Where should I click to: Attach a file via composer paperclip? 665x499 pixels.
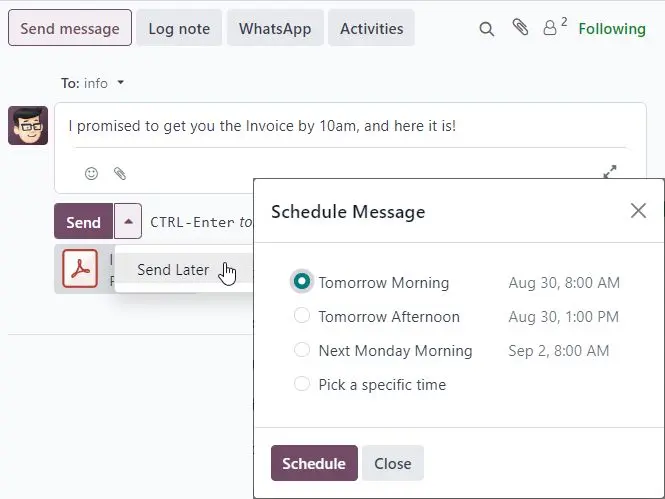point(120,173)
